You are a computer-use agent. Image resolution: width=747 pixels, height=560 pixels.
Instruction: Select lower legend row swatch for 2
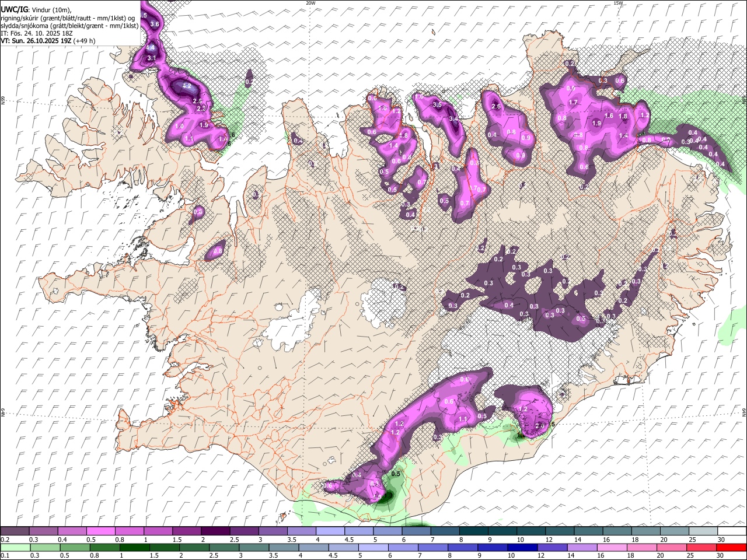tap(194, 547)
